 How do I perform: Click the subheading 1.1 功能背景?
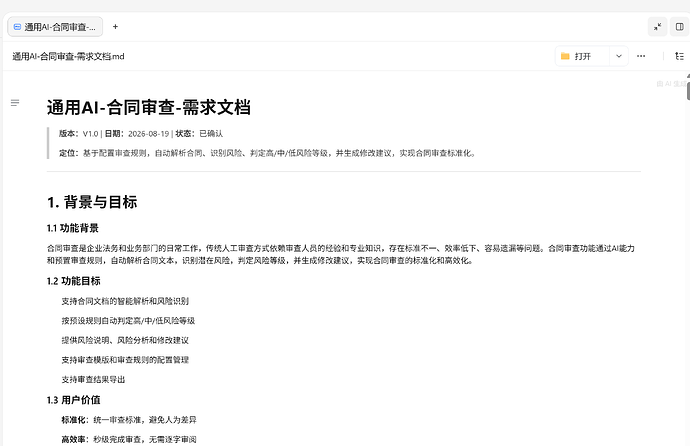pyautogui.click(x=73, y=228)
